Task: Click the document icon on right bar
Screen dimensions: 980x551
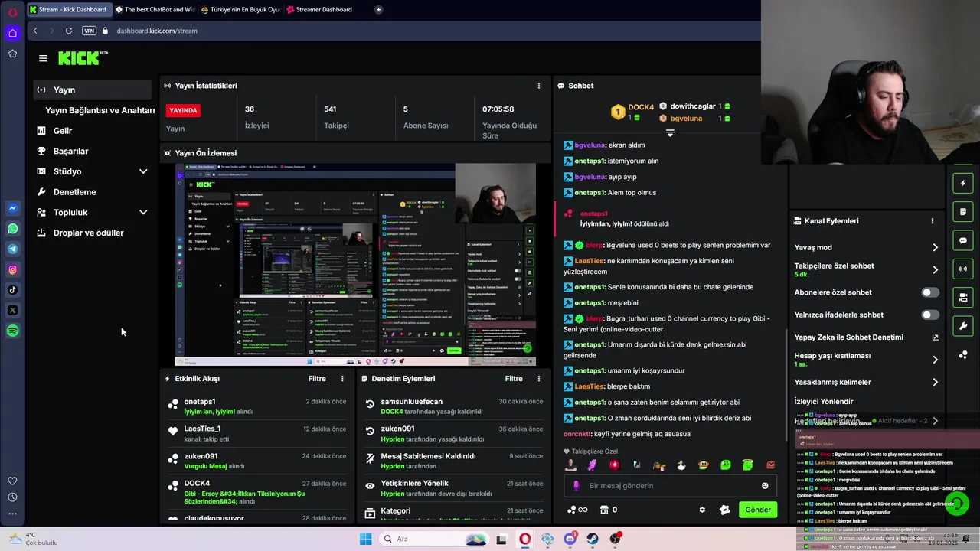Action: click(x=963, y=212)
